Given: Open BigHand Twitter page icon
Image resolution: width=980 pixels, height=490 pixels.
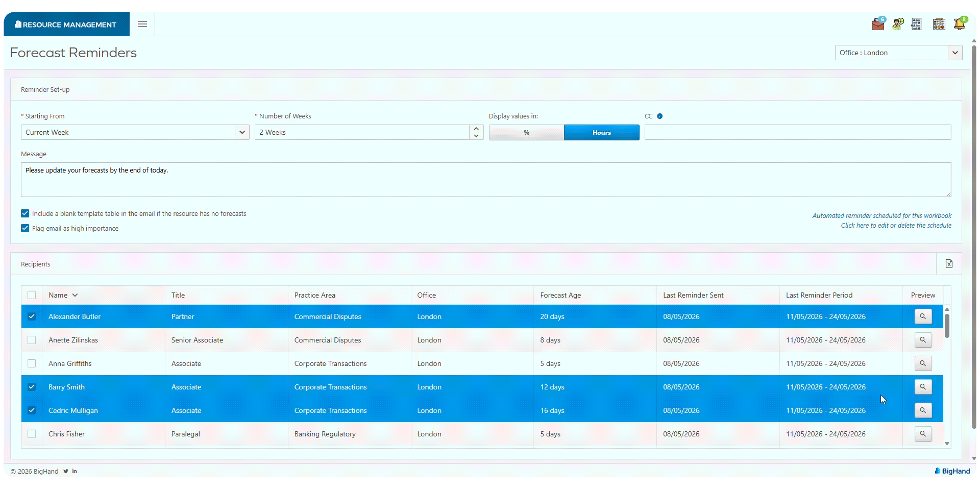Looking at the screenshot, I should click(x=66, y=471).
